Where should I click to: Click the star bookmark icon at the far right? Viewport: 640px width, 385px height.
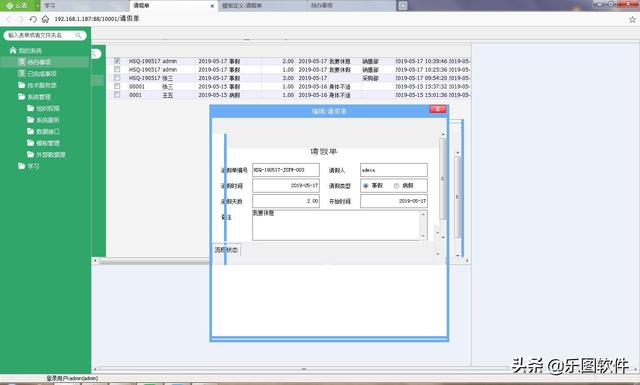click(x=632, y=19)
